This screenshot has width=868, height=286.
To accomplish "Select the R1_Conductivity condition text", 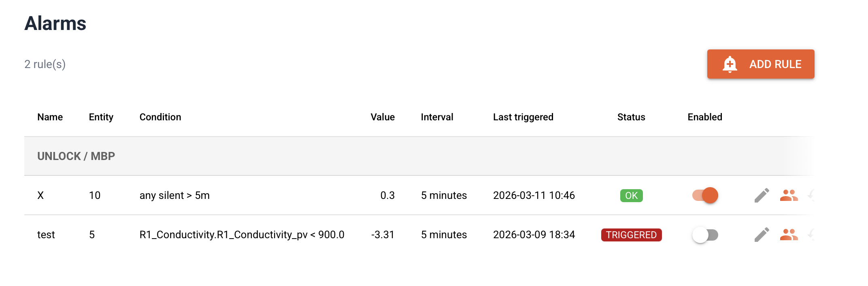I will coord(242,235).
